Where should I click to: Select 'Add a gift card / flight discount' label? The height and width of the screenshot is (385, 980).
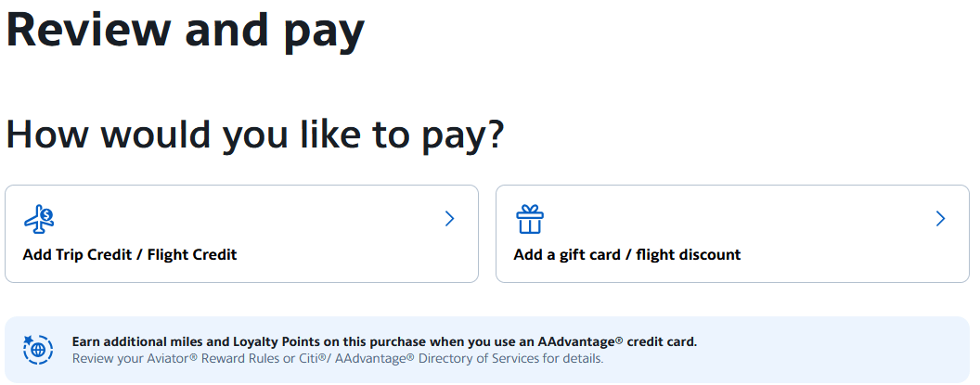pyautogui.click(x=626, y=254)
